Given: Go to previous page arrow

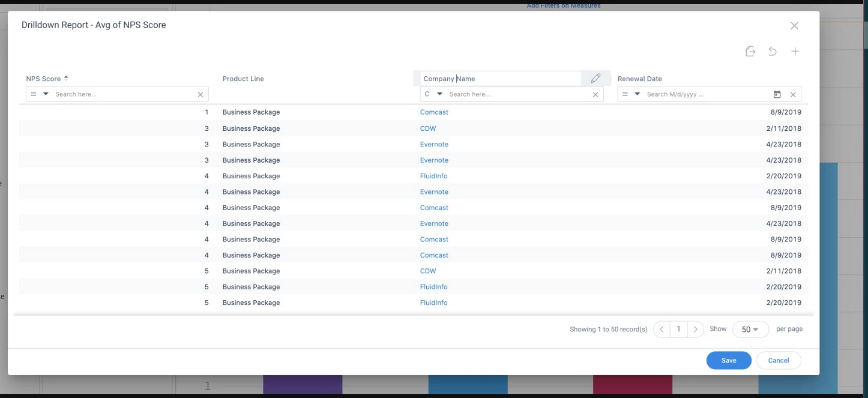Looking at the screenshot, I should click(662, 330).
